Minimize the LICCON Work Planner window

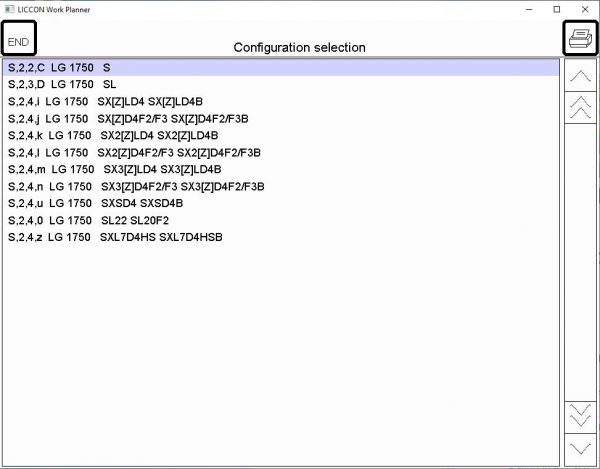click(x=529, y=10)
